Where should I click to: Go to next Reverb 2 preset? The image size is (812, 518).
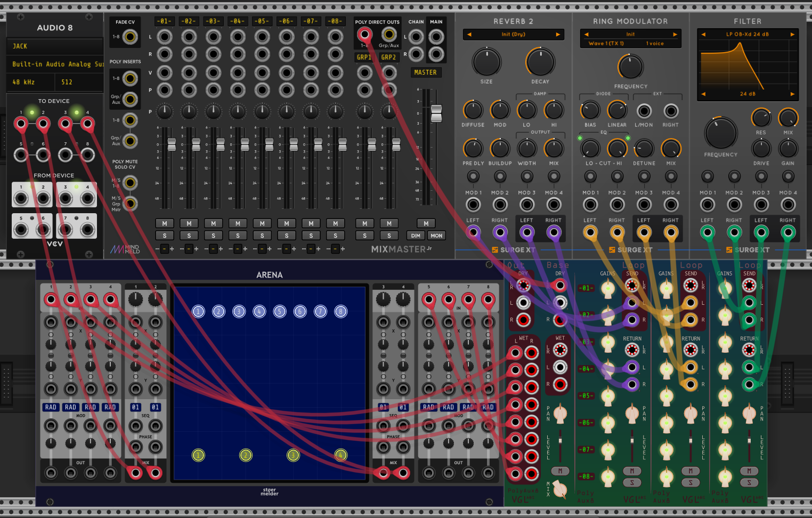click(558, 35)
